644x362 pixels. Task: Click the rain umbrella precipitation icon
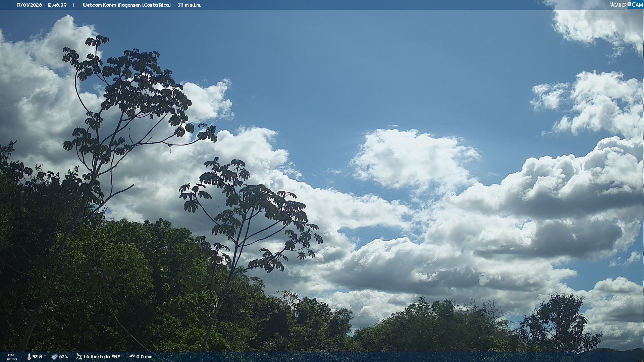pos(132,357)
